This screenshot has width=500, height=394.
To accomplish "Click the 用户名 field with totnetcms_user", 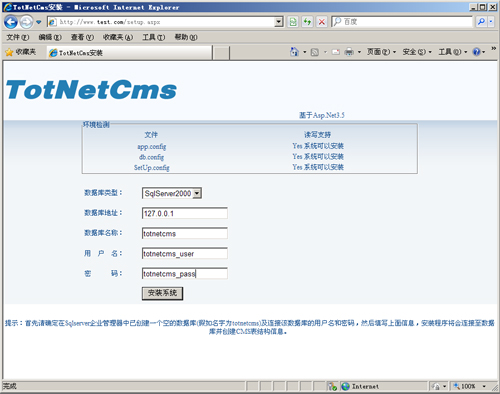I will tap(185, 254).
